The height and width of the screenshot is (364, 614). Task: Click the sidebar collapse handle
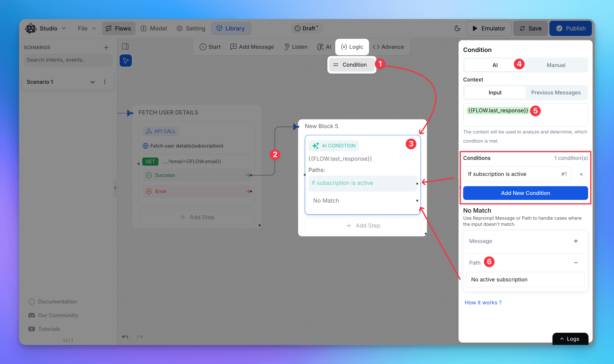(115, 188)
